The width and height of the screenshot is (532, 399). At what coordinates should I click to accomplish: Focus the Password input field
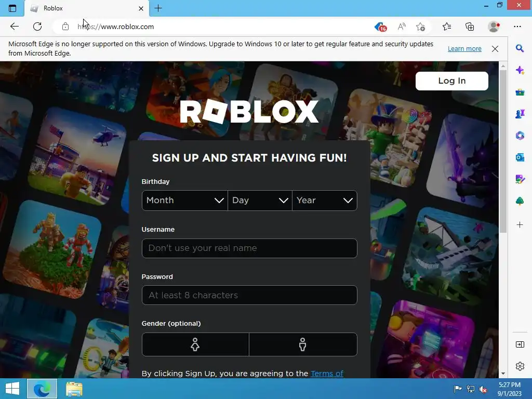point(249,295)
